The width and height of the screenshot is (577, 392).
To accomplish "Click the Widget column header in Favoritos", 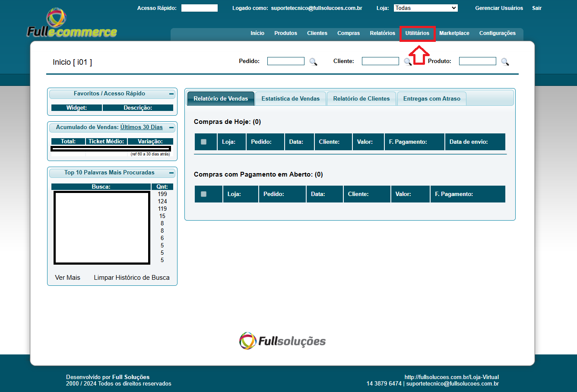I will (x=76, y=107).
